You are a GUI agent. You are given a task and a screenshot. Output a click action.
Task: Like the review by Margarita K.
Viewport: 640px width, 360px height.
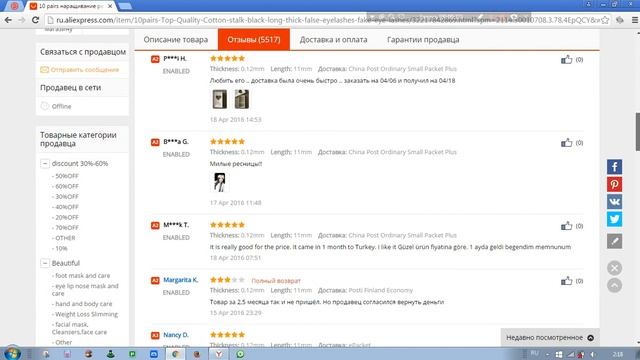tap(567, 281)
